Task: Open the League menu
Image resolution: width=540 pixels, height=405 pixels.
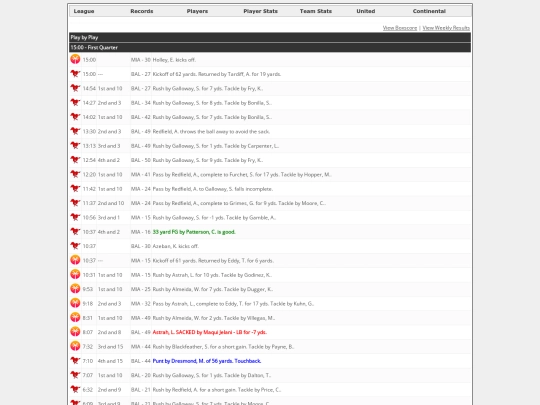Action: [84, 11]
